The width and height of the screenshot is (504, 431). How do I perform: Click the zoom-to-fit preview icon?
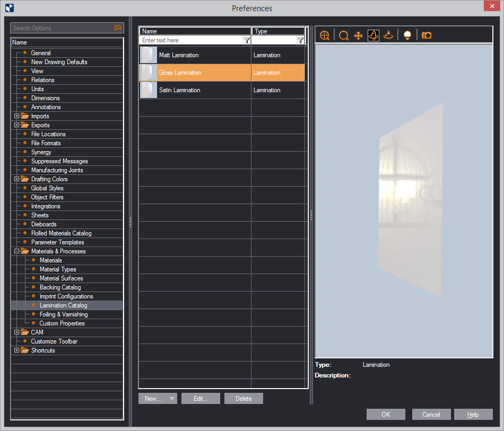[x=325, y=36]
